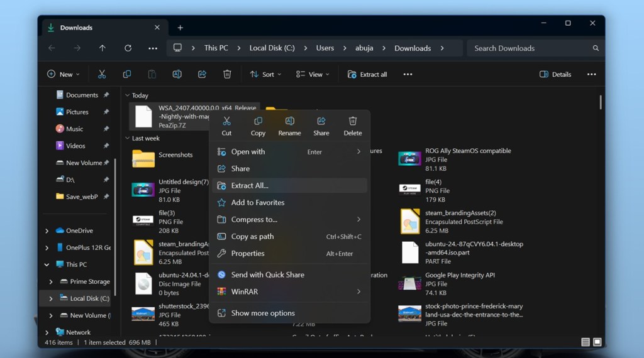This screenshot has height=358, width=644.
Task: Select ROG Ally SteamOS compatible file
Action: click(x=456, y=160)
